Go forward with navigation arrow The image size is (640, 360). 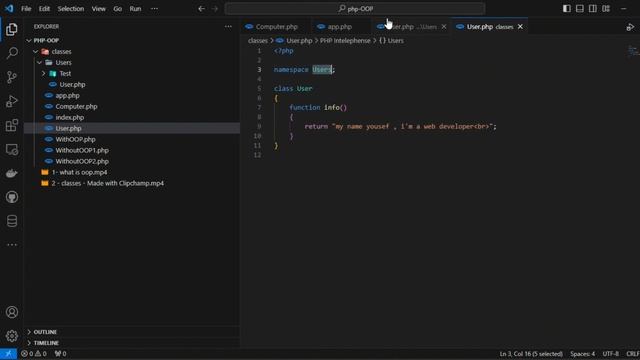tap(215, 9)
